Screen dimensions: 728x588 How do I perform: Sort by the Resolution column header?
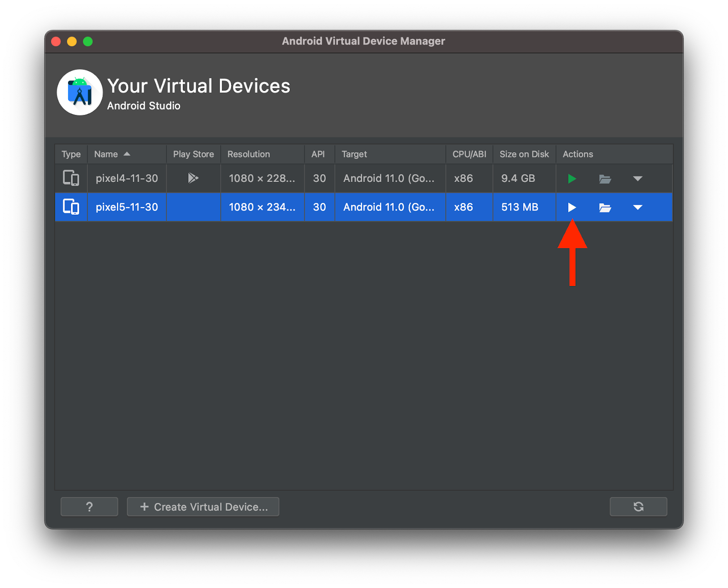(263, 154)
